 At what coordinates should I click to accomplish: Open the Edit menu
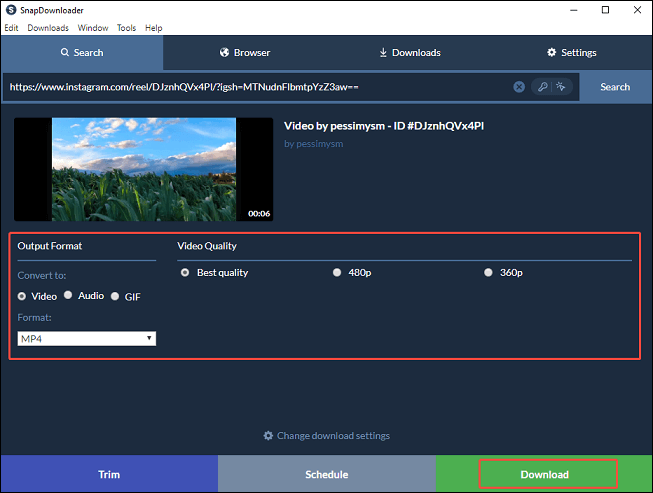(x=11, y=28)
